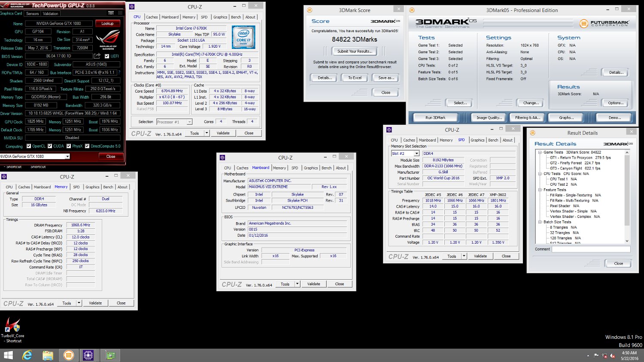Select GT1 - Return To Proxycon row

pyautogui.click(x=580, y=157)
